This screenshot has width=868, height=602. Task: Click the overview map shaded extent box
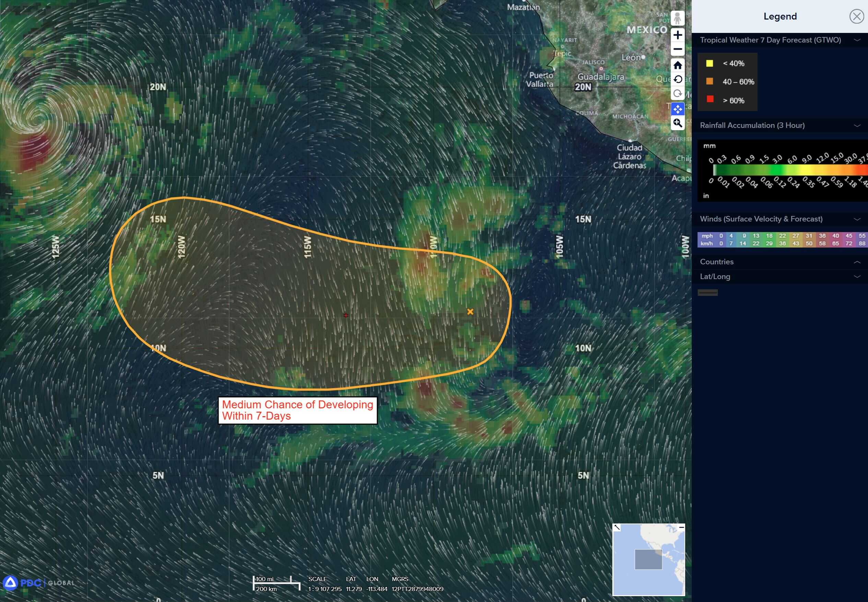[x=648, y=559]
